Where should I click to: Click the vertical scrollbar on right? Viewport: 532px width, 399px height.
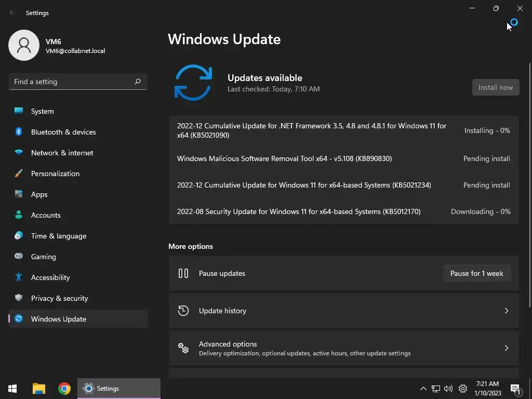coord(530,185)
